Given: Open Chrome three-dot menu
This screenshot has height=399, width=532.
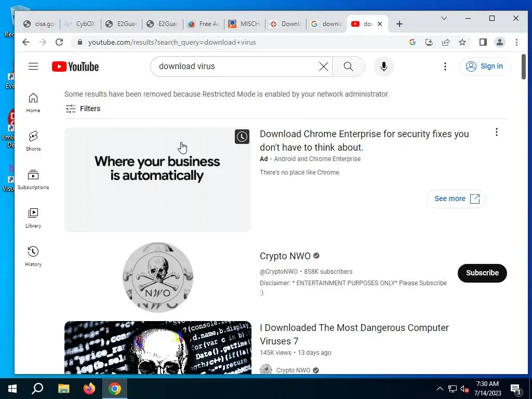Looking at the screenshot, I should click(516, 43).
